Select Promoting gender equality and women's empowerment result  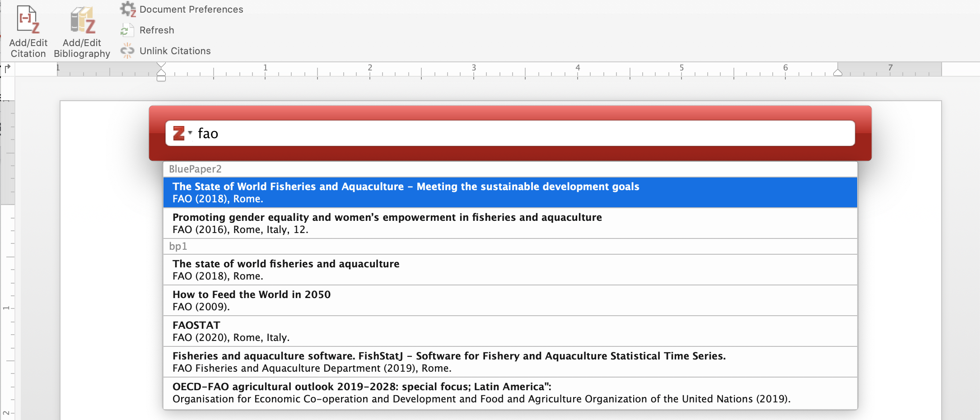point(510,223)
